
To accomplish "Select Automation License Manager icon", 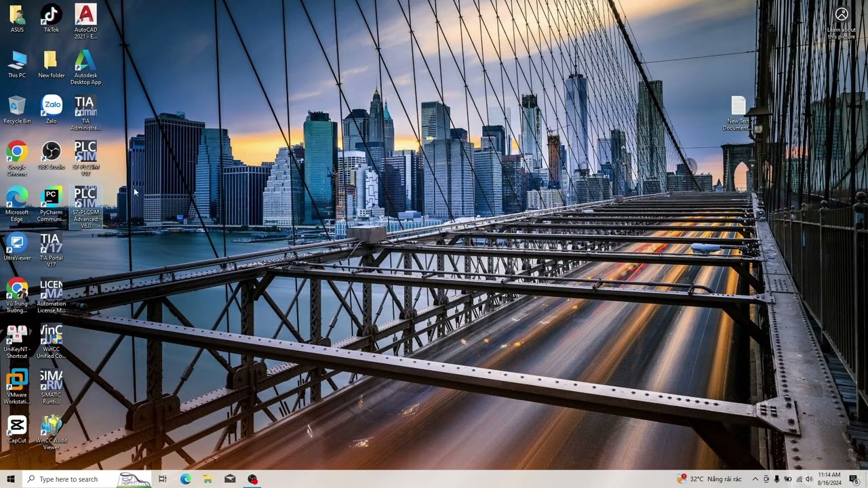I will [51, 296].
